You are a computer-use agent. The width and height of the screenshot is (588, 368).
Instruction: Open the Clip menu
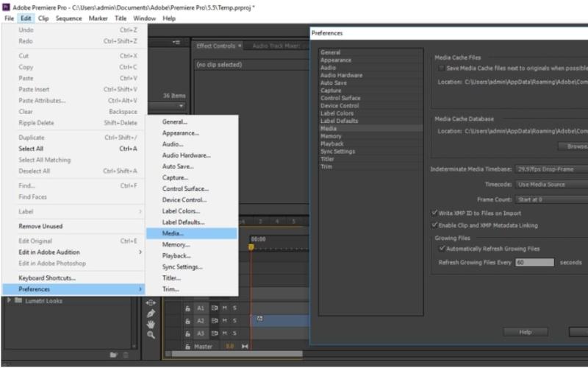pyautogui.click(x=43, y=18)
